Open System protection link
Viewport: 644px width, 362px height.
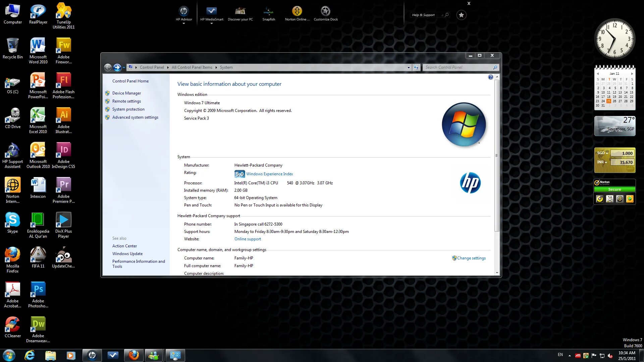coord(128,109)
